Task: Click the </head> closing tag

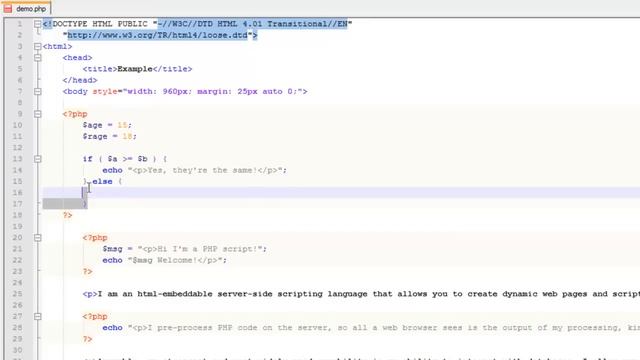Action: pyautogui.click(x=80, y=80)
